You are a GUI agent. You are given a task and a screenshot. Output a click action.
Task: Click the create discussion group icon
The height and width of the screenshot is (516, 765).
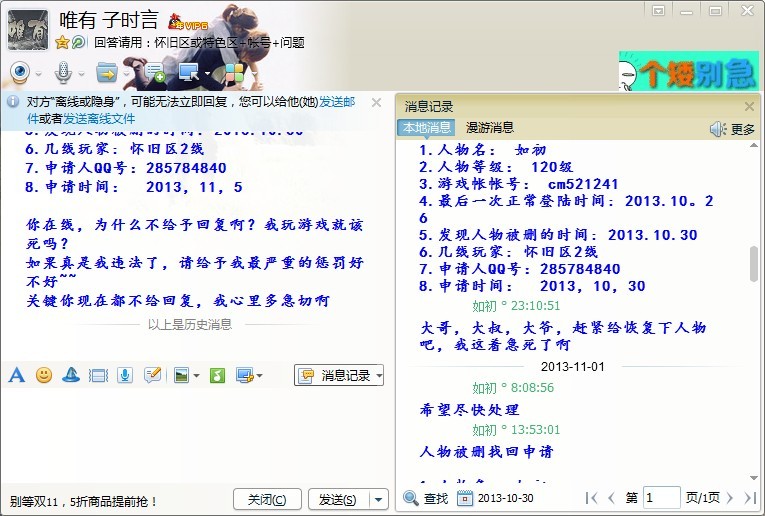pos(154,73)
